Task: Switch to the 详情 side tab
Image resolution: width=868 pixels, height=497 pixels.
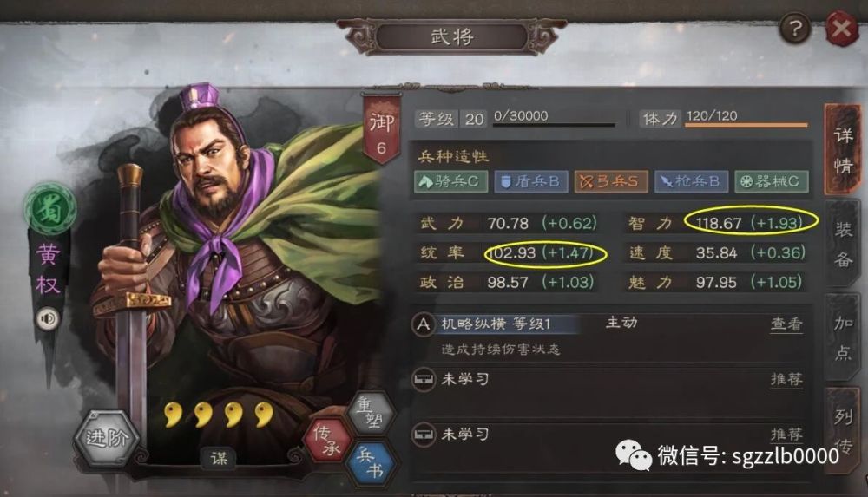Action: click(843, 149)
